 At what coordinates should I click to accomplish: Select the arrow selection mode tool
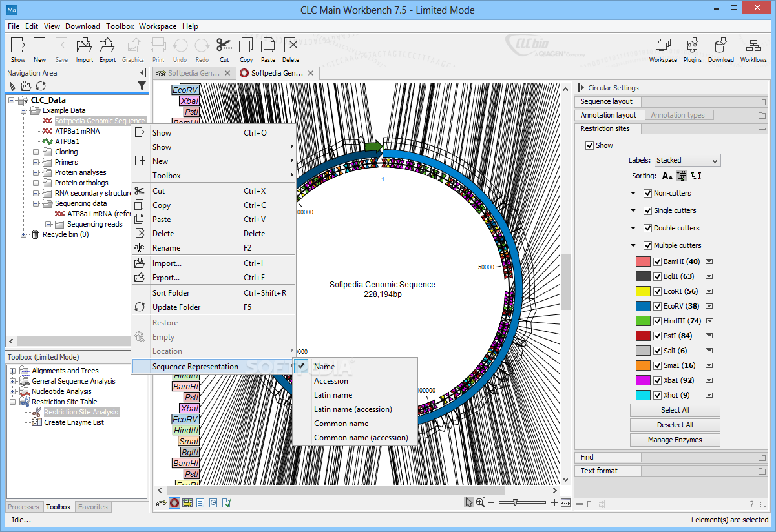(x=469, y=503)
